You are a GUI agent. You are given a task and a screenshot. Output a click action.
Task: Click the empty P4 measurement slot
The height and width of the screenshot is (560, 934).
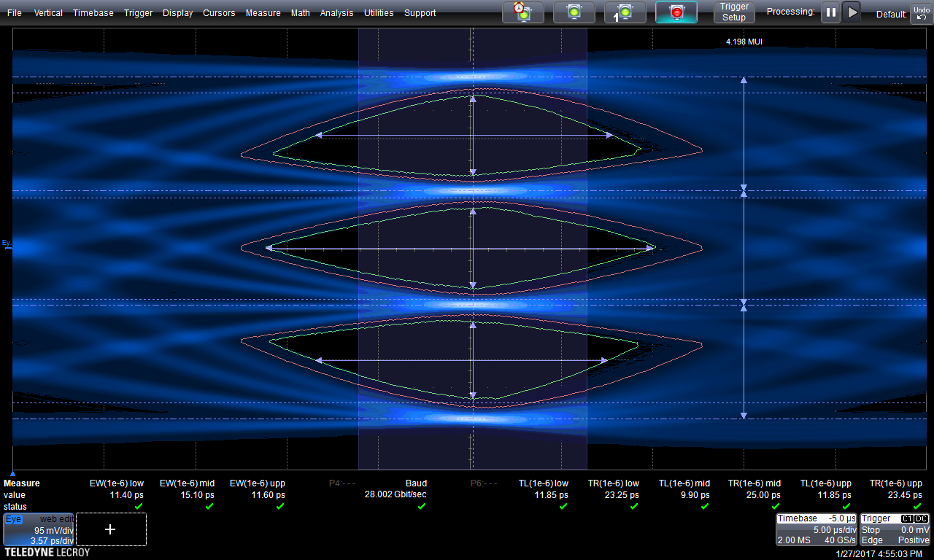[341, 490]
